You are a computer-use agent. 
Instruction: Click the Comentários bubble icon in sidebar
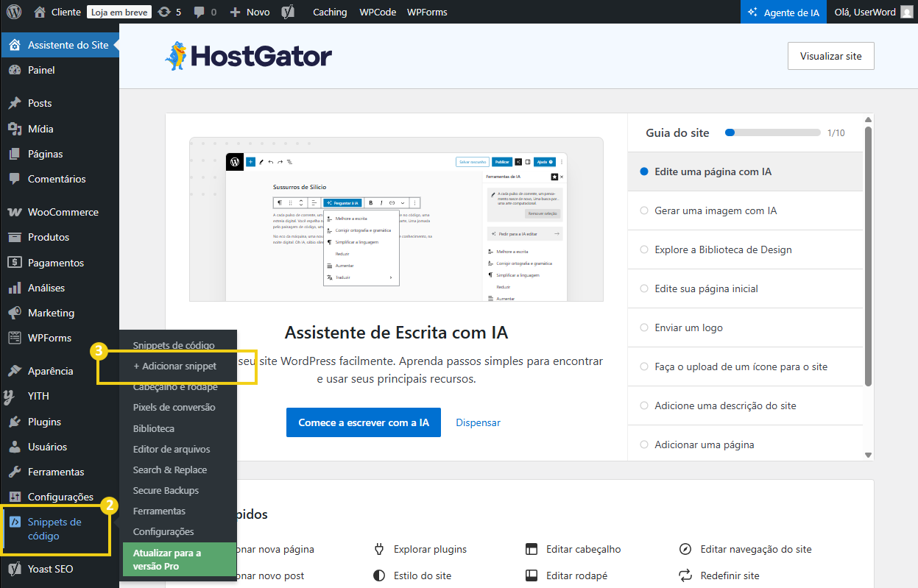click(x=15, y=179)
